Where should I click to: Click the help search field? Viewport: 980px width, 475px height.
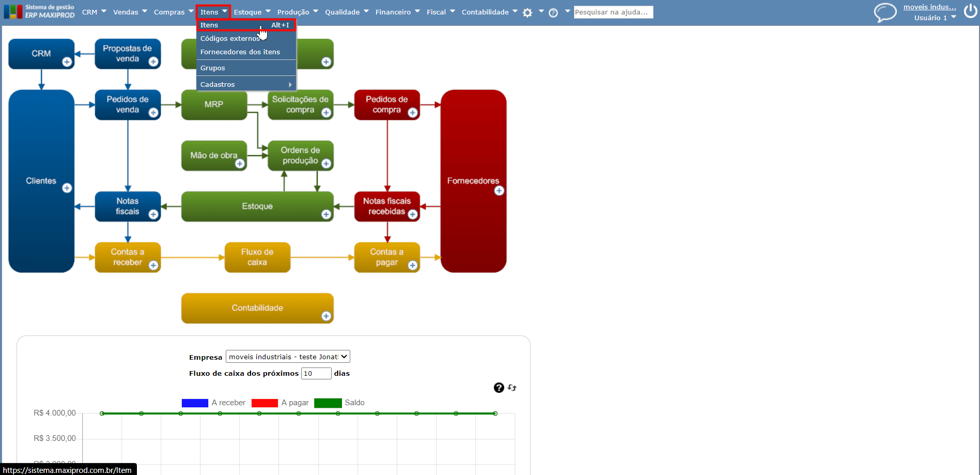coord(613,12)
